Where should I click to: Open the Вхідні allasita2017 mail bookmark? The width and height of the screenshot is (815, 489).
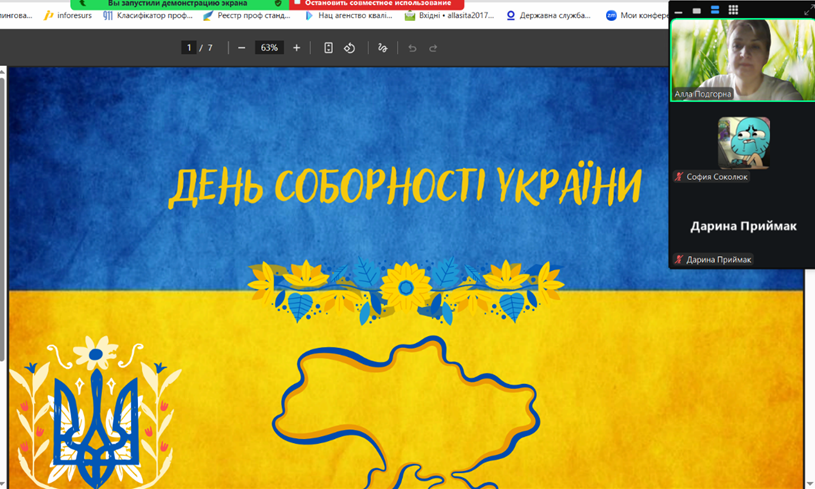[449, 16]
